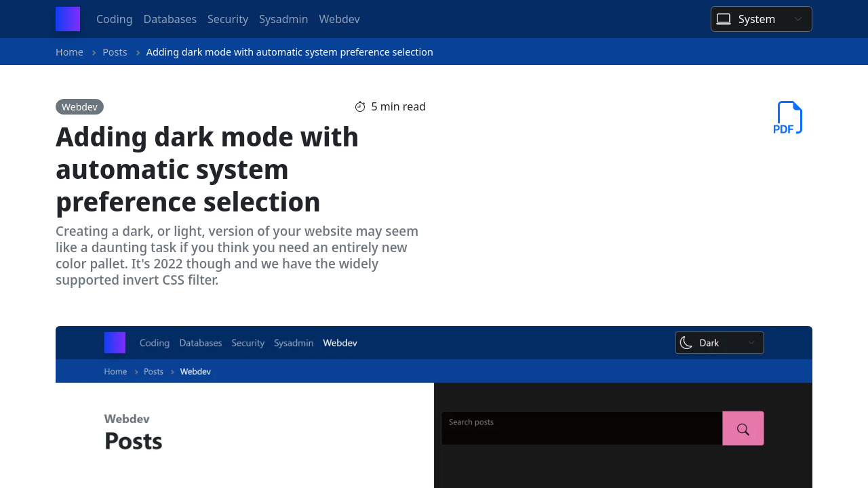Click the stopwatch icon beside the read time

359,106
